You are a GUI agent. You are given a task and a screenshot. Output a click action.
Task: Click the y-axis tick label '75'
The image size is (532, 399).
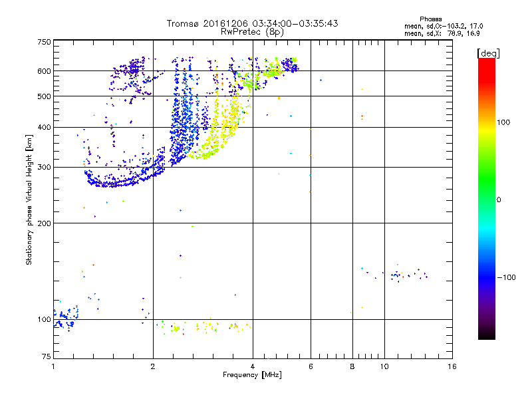coord(47,356)
